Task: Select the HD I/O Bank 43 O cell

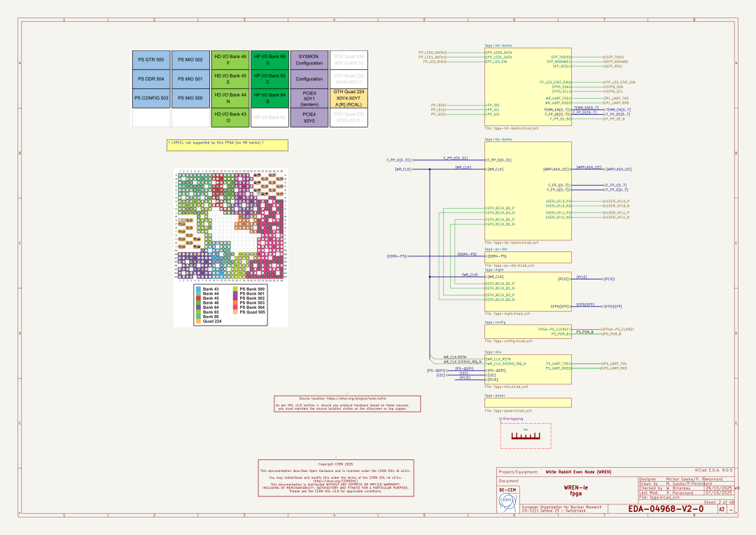Action: pyautogui.click(x=230, y=117)
